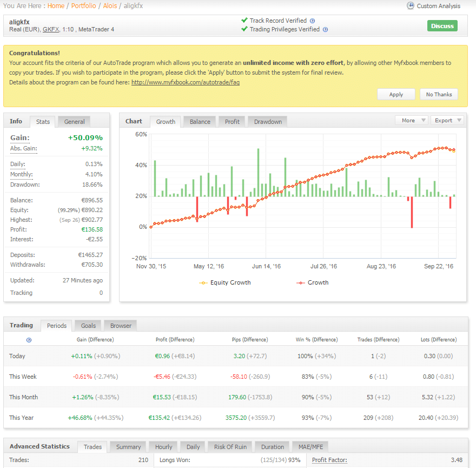Viewport: 476px width, 468px height.
Task: Go to Portfolio in the breadcrumb
Action: point(84,6)
